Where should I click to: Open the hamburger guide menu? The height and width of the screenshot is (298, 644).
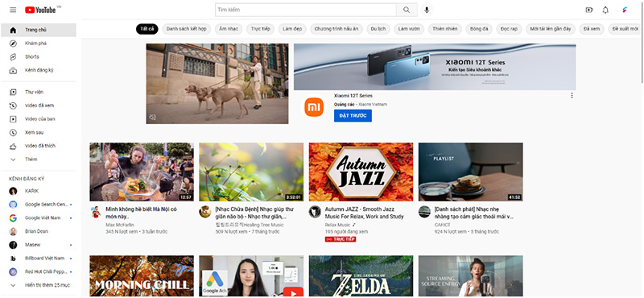pos(13,10)
